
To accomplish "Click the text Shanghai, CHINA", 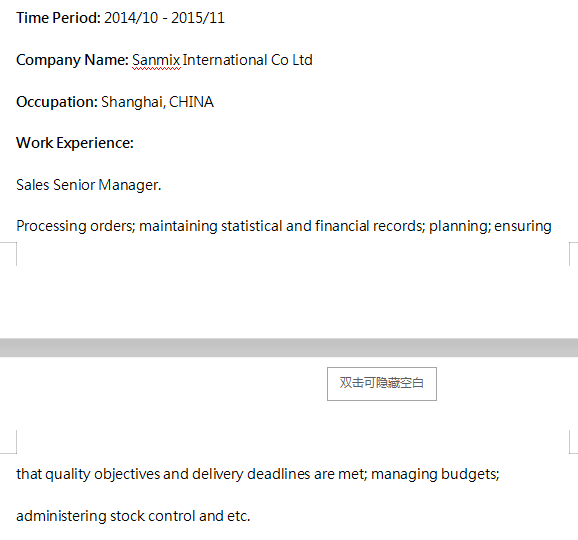I will (x=157, y=102).
